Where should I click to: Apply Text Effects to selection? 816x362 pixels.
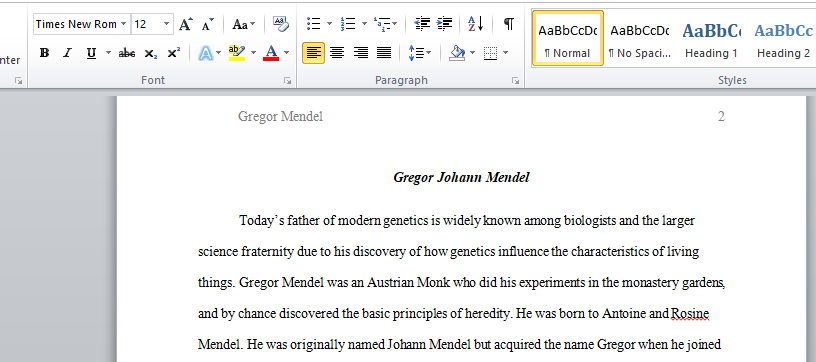206,53
